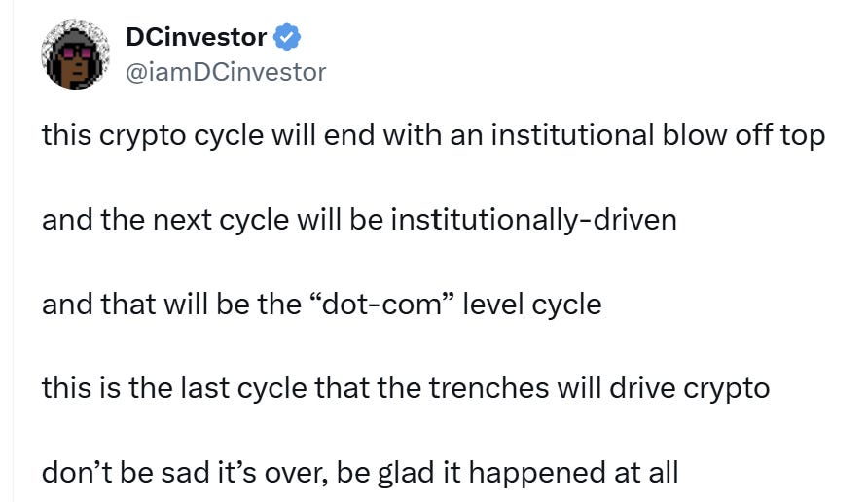The width and height of the screenshot is (868, 502).
Task: Click the word "institutionally-driven" in the tweet
Action: [532, 219]
